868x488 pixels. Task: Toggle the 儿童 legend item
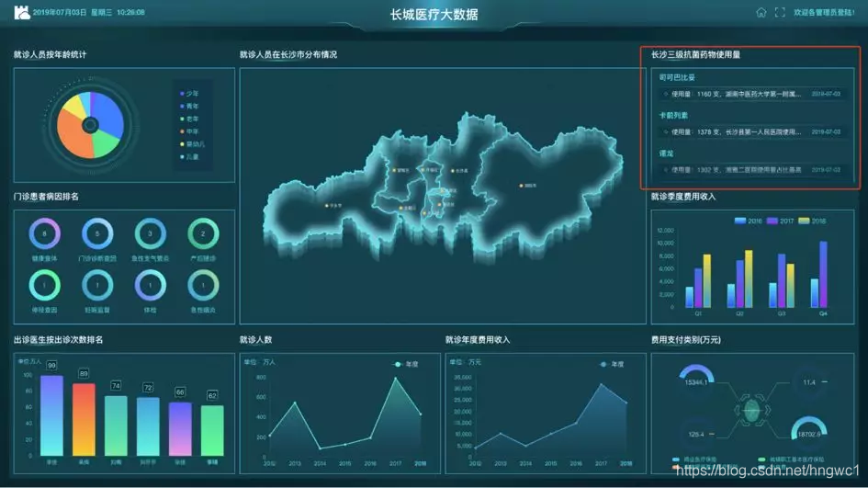coord(189,157)
